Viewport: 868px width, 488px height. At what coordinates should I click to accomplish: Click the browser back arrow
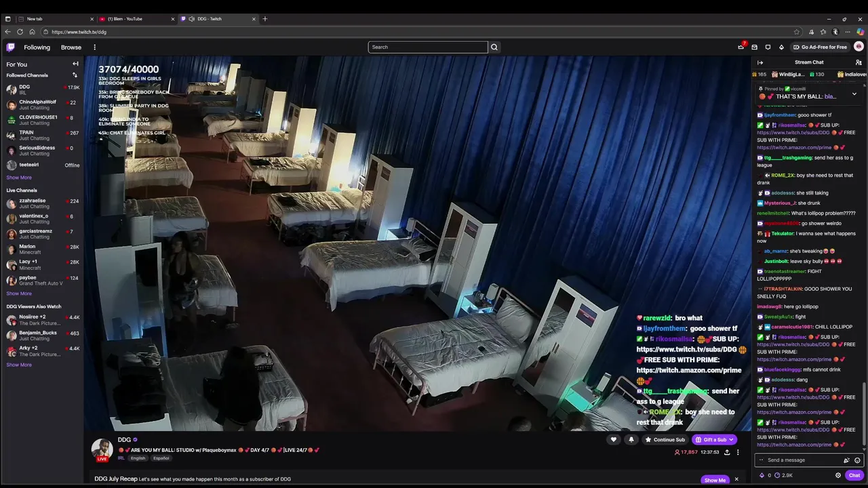[7, 32]
